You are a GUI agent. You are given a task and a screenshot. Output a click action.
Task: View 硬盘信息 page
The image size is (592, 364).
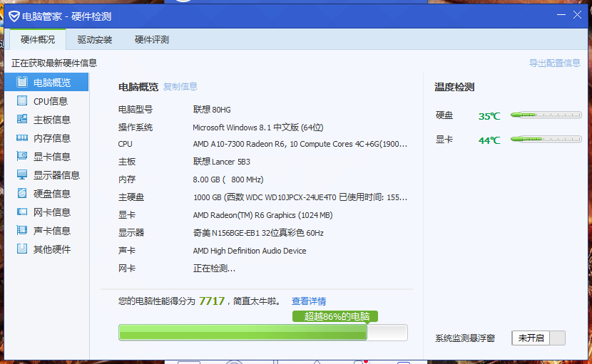coord(46,193)
